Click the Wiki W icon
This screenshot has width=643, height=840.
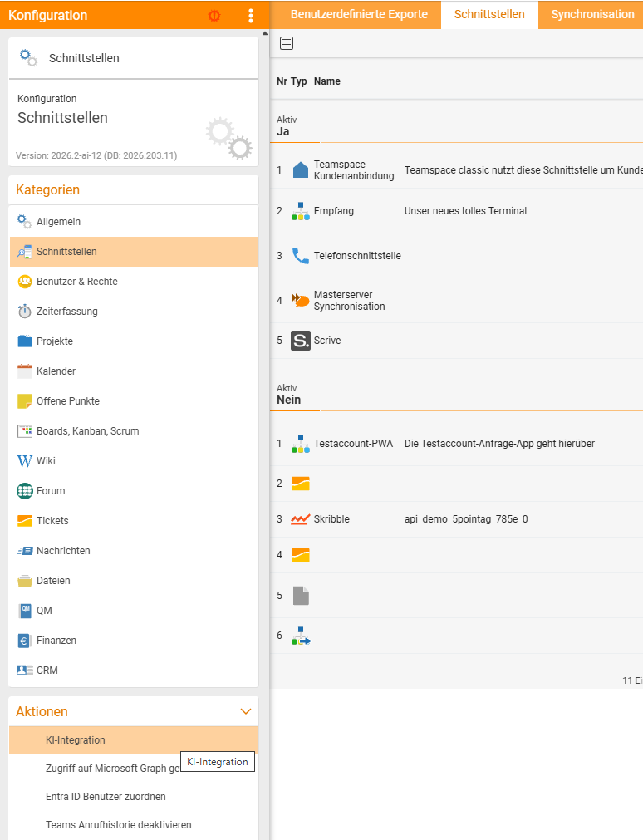(x=25, y=461)
